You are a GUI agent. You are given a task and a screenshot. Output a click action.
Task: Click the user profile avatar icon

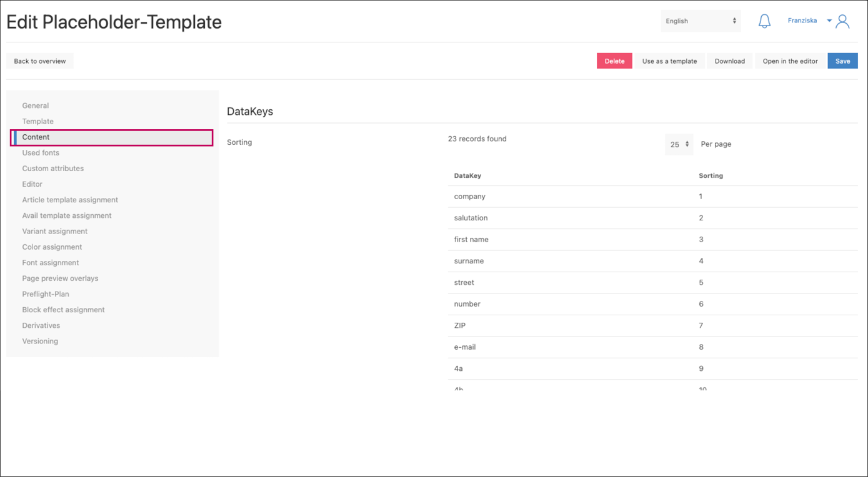842,21
